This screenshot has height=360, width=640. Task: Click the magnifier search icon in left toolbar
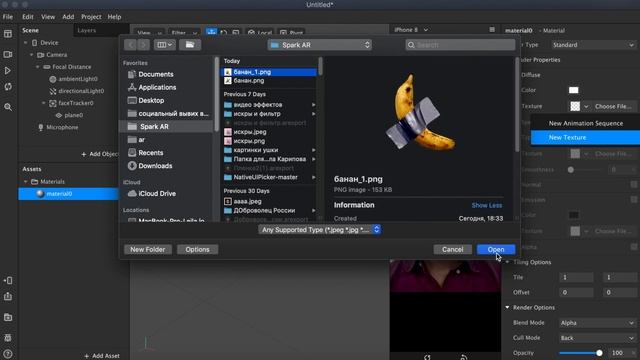pos(8,107)
